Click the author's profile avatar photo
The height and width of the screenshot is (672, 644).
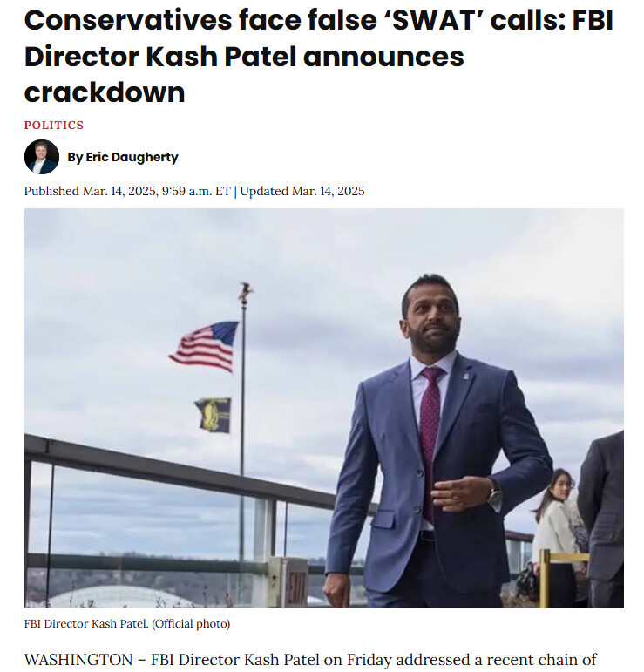coord(41,157)
